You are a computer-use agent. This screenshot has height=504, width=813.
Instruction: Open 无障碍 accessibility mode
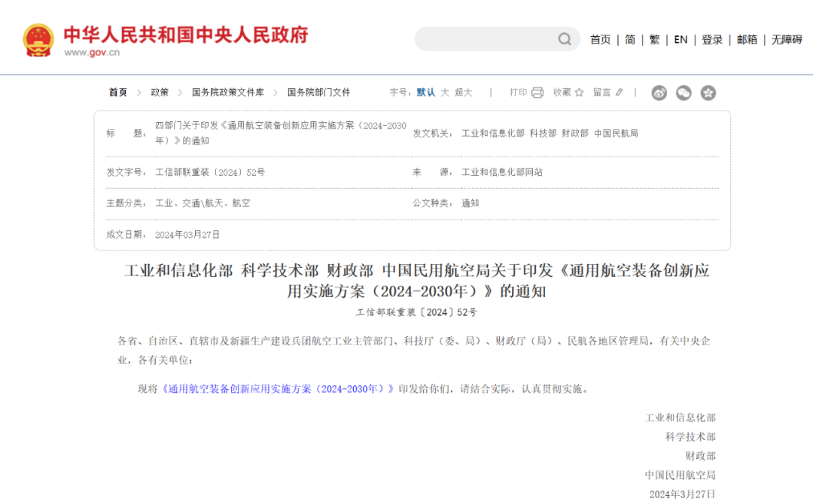(x=786, y=40)
